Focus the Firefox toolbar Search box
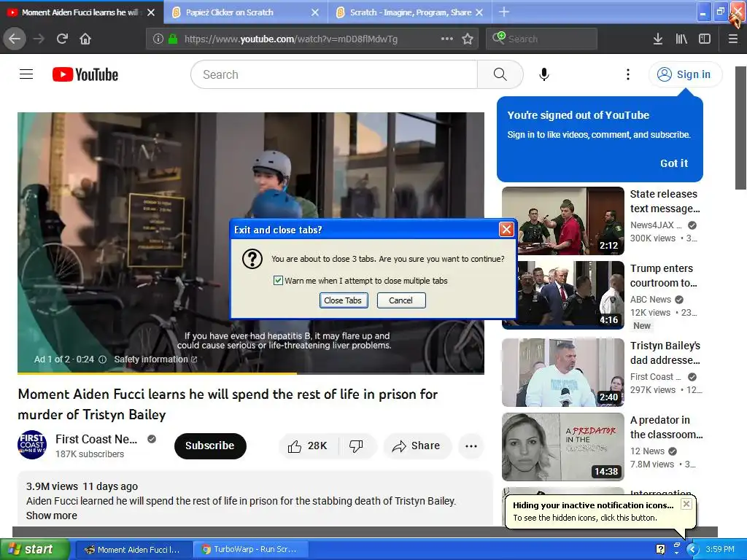Viewport: 747px width, 560px height. pyautogui.click(x=542, y=39)
